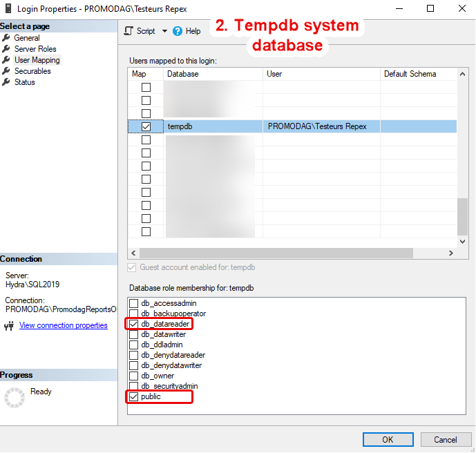The image size is (476, 453).
Task: Click the wrench icon beside Server Roles
Action: (6, 49)
